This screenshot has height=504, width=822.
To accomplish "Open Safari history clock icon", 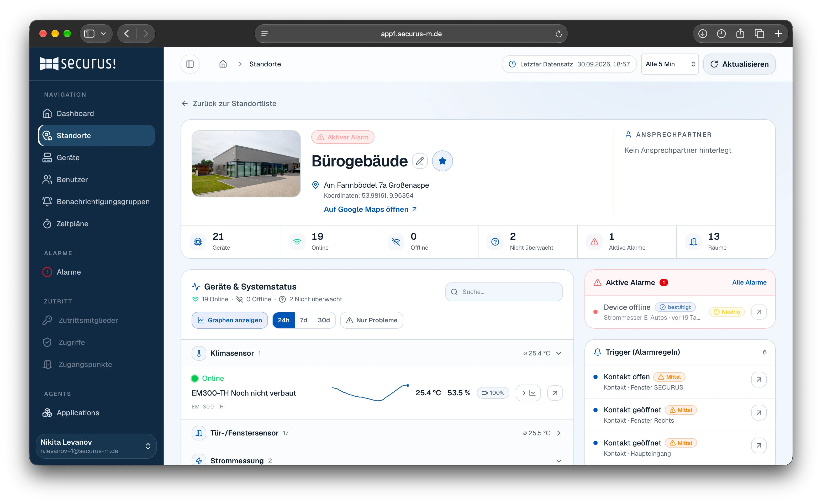I will pyautogui.click(x=721, y=34).
